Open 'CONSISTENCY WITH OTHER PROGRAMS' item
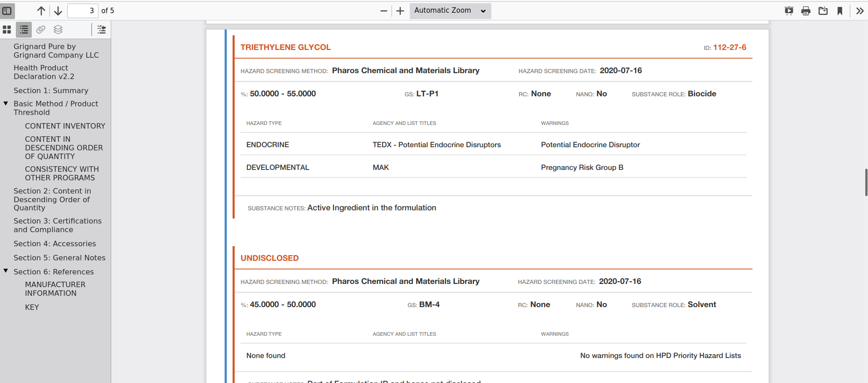This screenshot has width=868, height=383. 62,174
